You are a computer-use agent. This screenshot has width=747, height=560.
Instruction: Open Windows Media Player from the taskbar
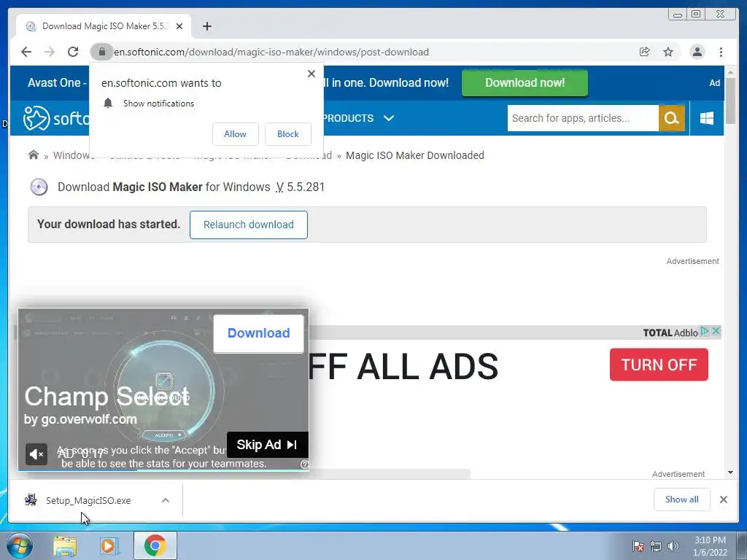(108, 546)
